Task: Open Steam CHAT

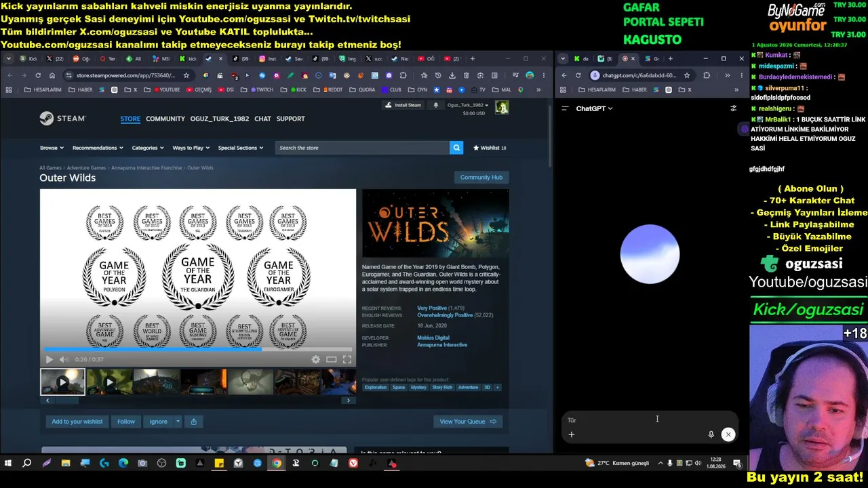Action: [x=262, y=119]
